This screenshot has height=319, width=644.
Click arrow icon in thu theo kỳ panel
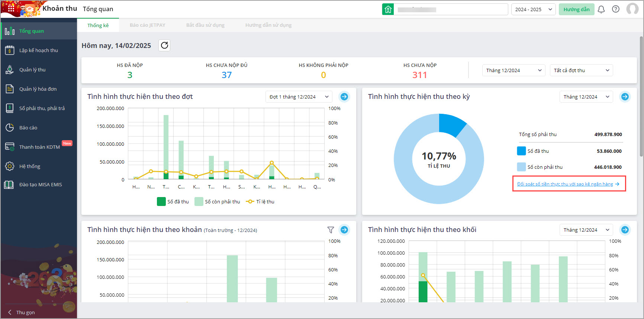click(625, 97)
